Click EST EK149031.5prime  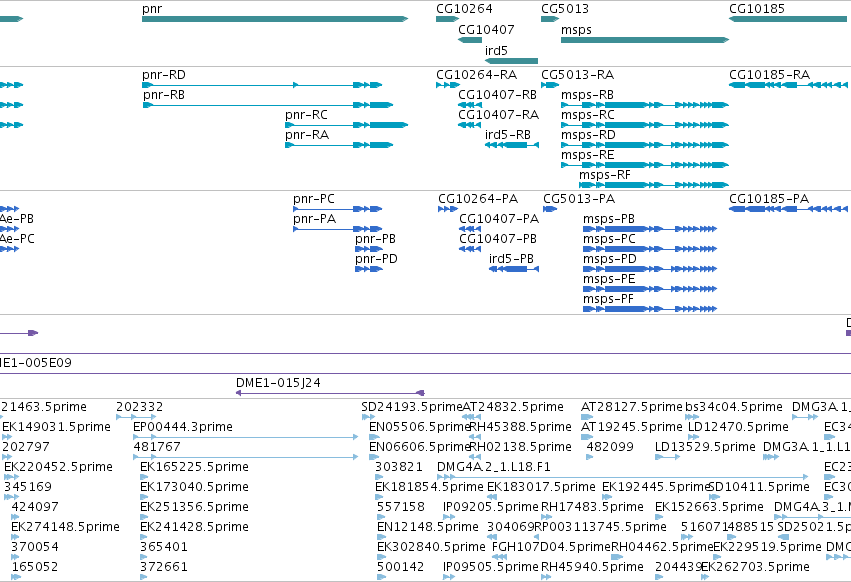pyautogui.click(x=7, y=437)
